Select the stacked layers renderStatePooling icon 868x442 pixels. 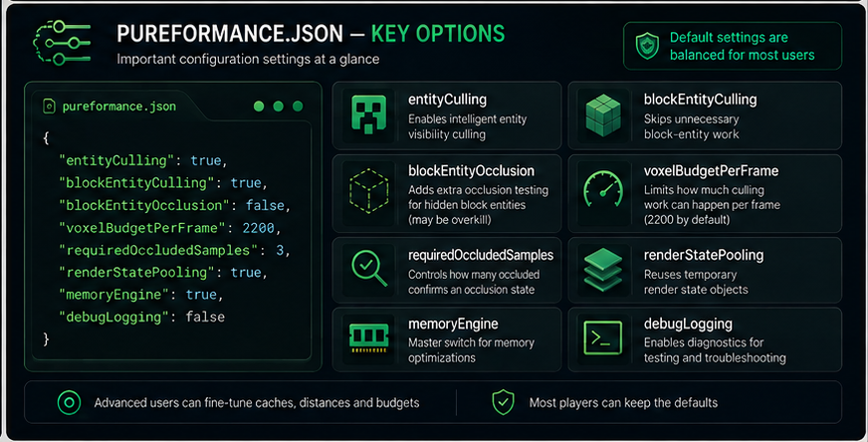603,270
